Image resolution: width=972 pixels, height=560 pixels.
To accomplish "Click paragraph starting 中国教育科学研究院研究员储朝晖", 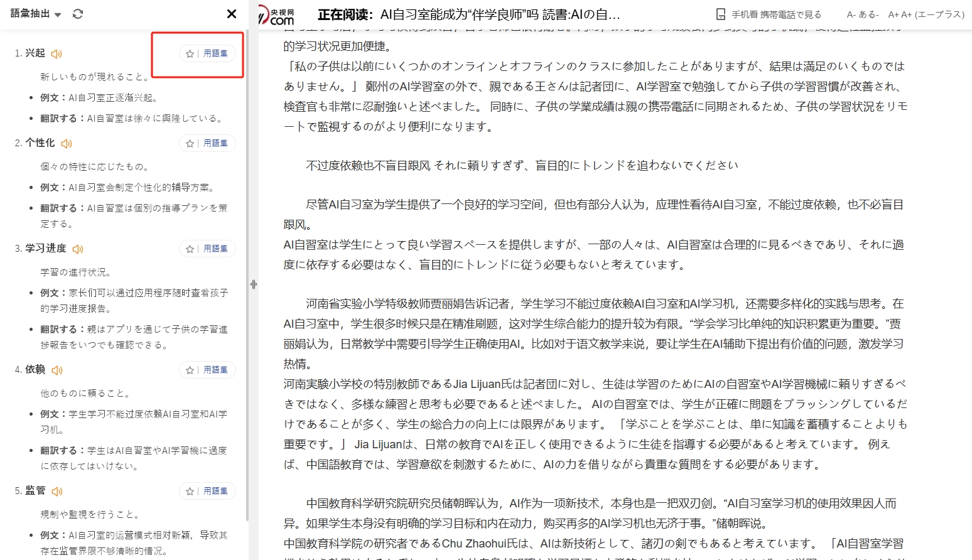I will pos(590,513).
